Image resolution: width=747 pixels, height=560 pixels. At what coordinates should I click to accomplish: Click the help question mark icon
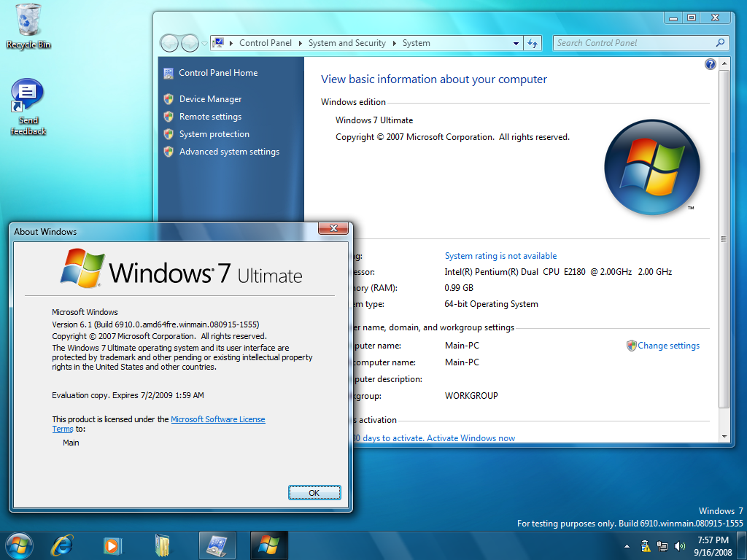711,64
